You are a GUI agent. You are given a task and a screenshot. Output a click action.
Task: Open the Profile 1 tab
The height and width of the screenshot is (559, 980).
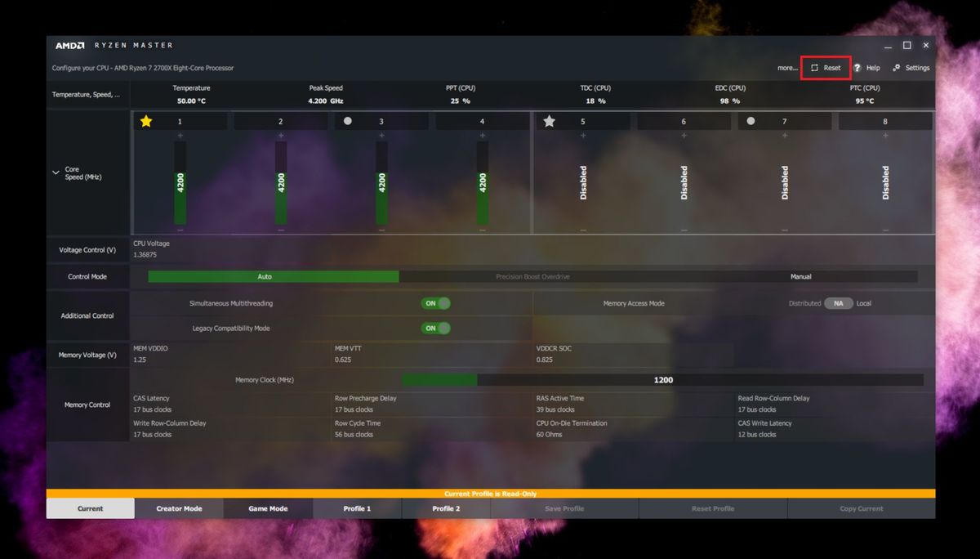tap(357, 508)
